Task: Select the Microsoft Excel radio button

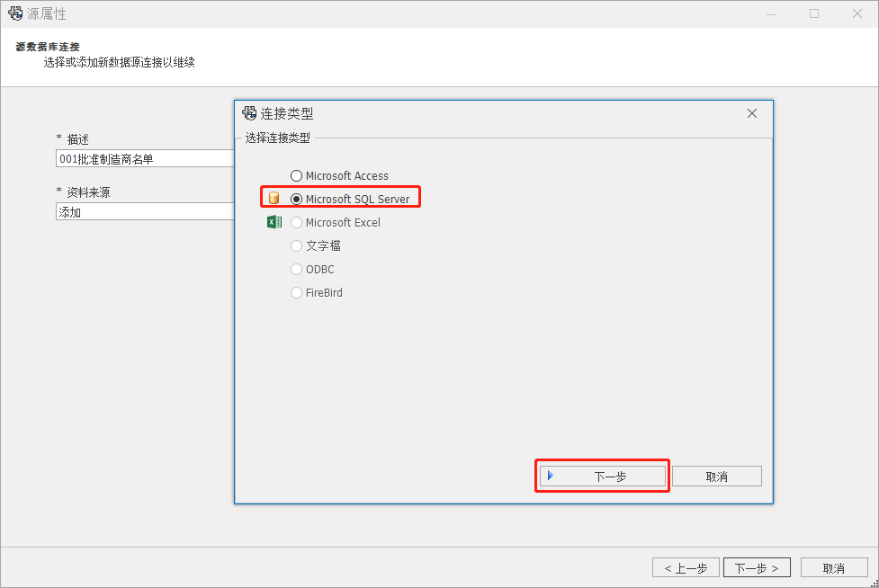Action: (x=297, y=222)
